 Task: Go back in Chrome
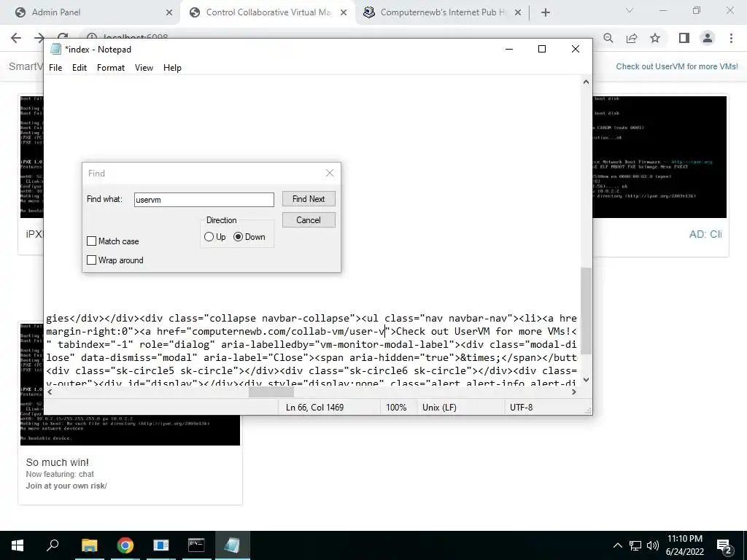16,38
